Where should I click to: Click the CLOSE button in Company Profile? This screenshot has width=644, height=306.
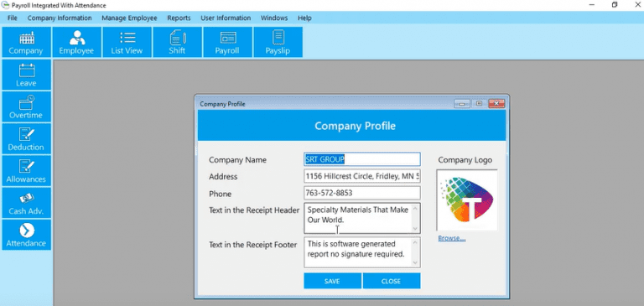coord(392,281)
